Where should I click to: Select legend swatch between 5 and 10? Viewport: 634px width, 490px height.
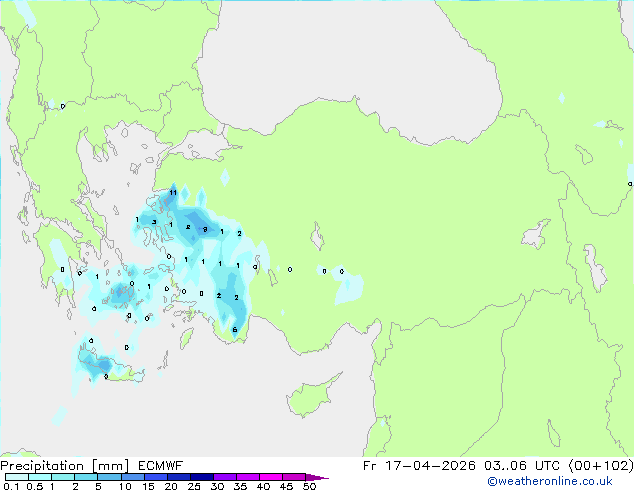click(x=109, y=477)
